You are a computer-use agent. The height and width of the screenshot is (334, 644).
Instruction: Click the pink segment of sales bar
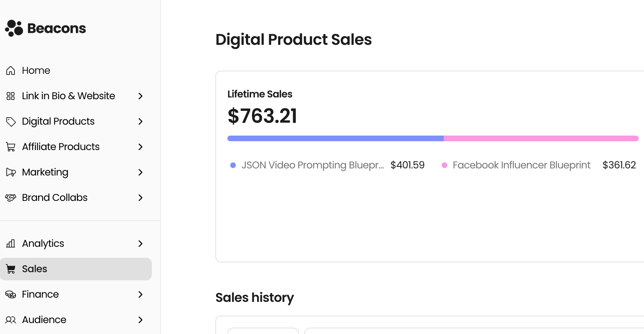[541, 138]
